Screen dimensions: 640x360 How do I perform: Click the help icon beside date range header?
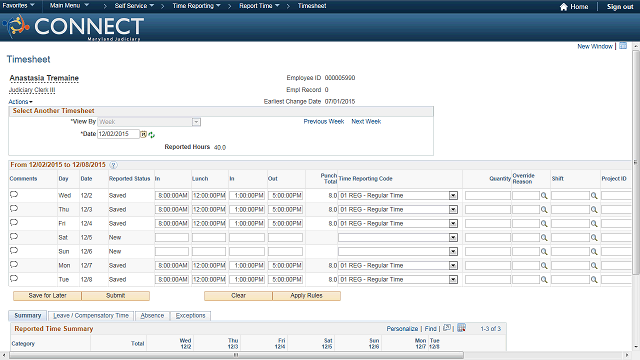tap(113, 165)
